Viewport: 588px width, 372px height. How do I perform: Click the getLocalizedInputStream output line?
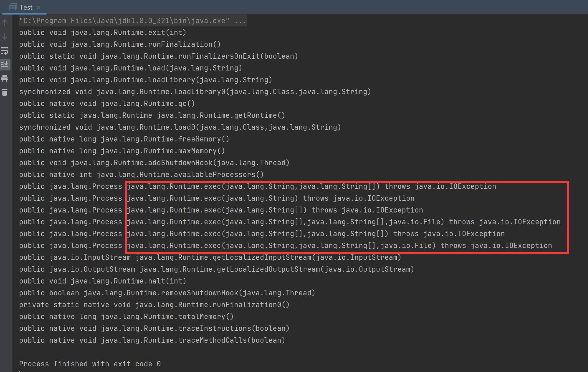click(x=210, y=257)
